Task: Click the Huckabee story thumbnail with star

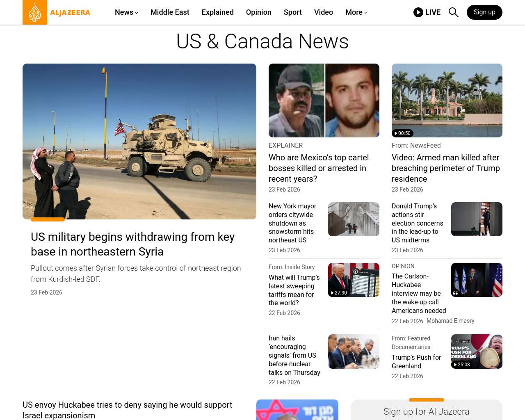Action: (297, 410)
